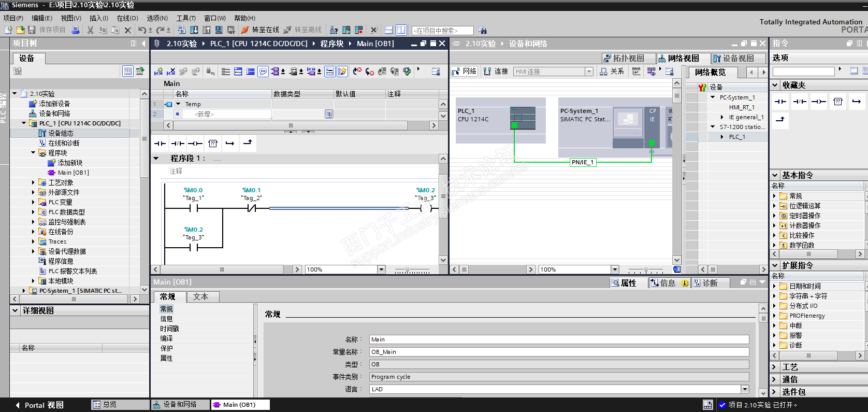Expand the 工艺 instructions section

point(775,367)
